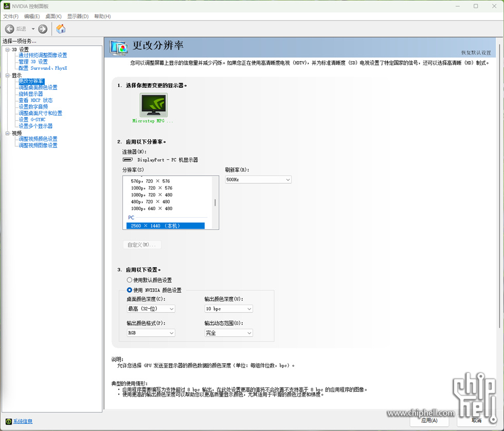Select 设置 G-SYNC in the task tree
The width and height of the screenshot is (504, 431).
point(32,120)
